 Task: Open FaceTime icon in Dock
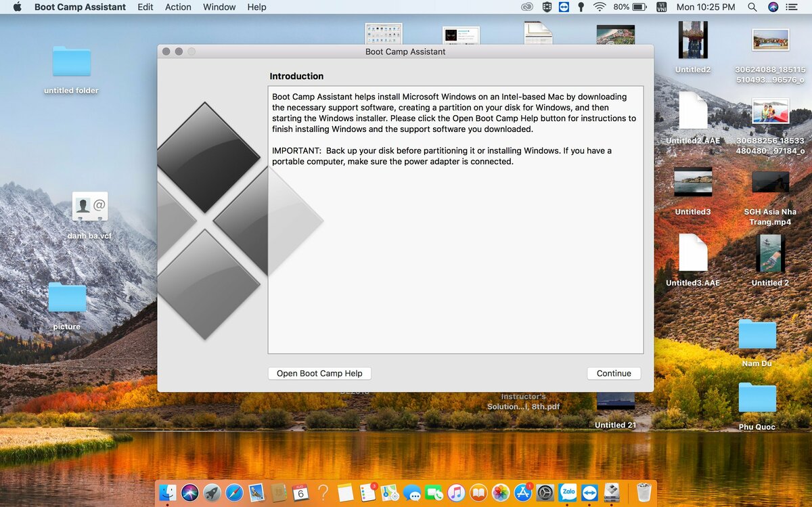pyautogui.click(x=434, y=492)
